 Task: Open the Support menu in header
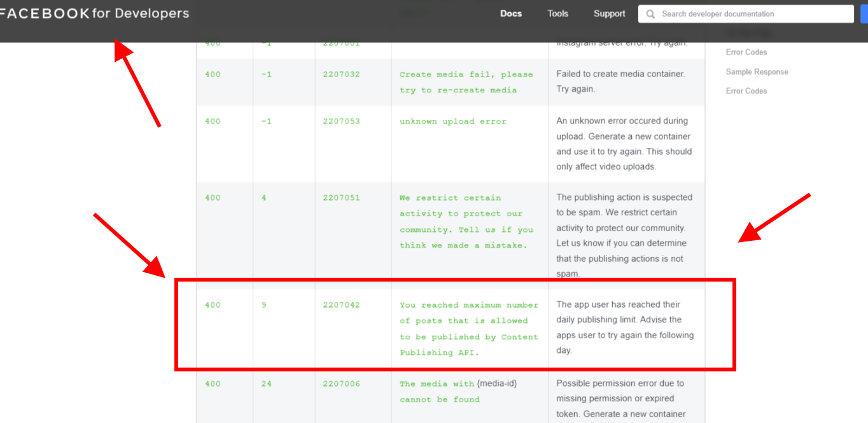click(x=610, y=13)
